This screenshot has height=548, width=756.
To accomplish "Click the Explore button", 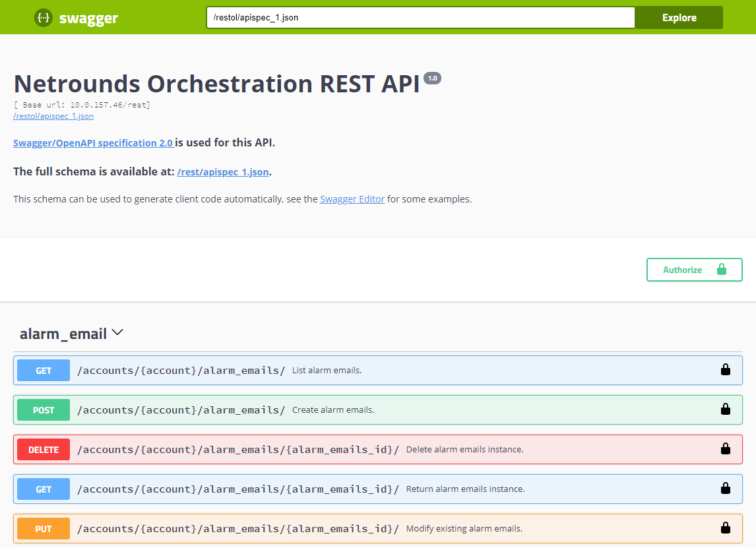I will click(679, 17).
